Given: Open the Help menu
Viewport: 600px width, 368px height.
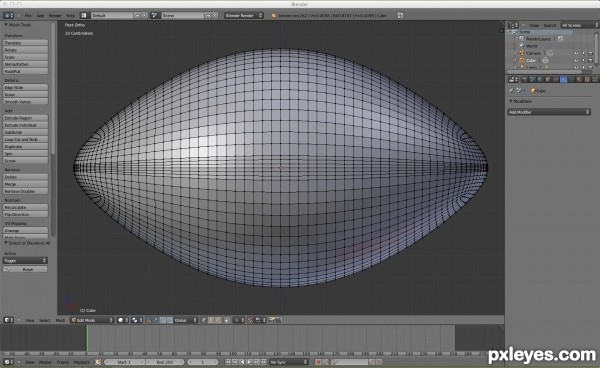Looking at the screenshot, I should tap(70, 16).
